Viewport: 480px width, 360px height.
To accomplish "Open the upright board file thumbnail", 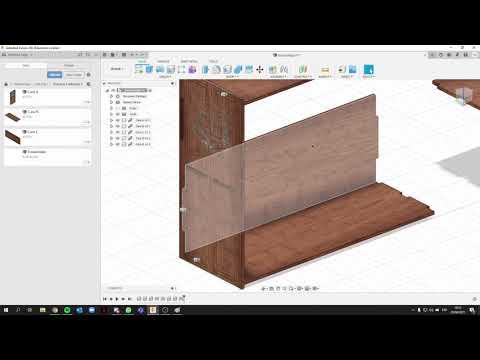I will pyautogui.click(x=13, y=97).
